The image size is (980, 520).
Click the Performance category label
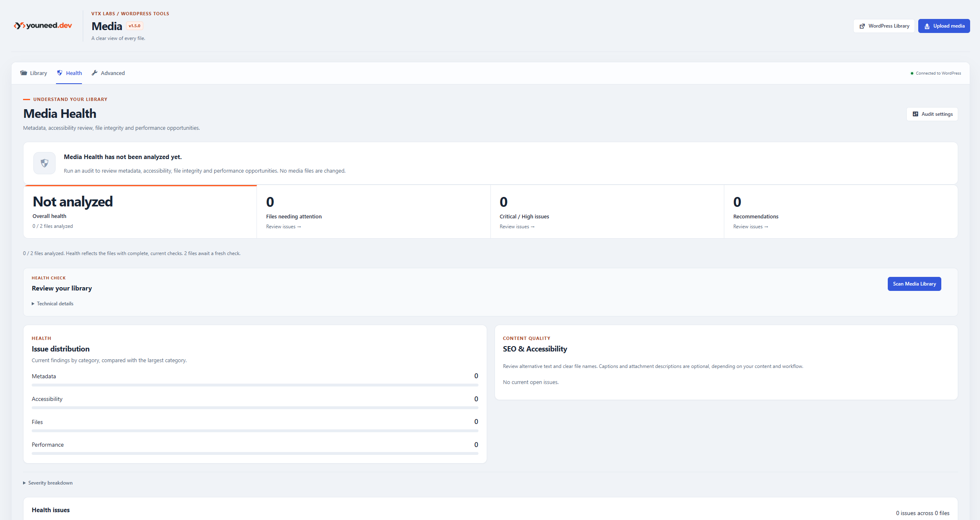pyautogui.click(x=48, y=445)
